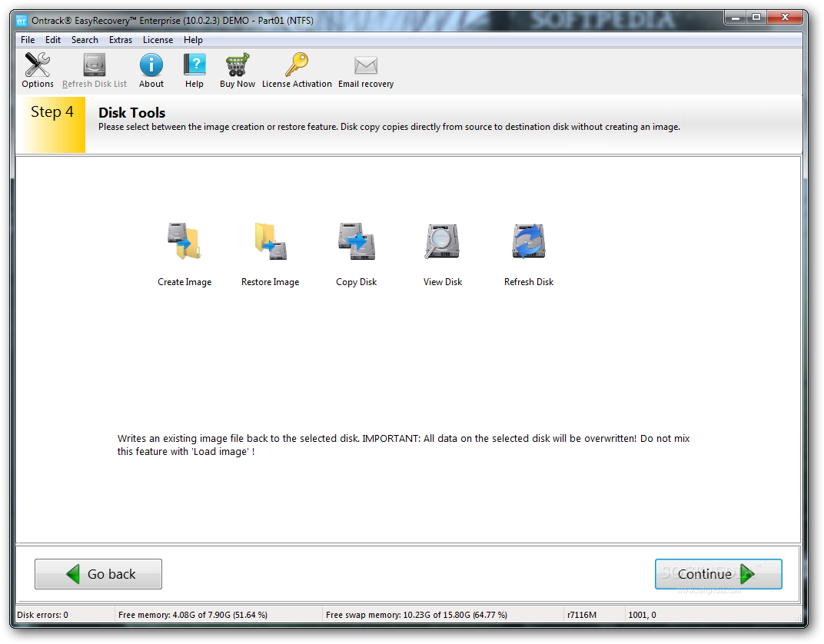Click the EasyRecovery app icon in title bar
Image resolution: width=824 pixels, height=644 pixels.
tap(22, 21)
